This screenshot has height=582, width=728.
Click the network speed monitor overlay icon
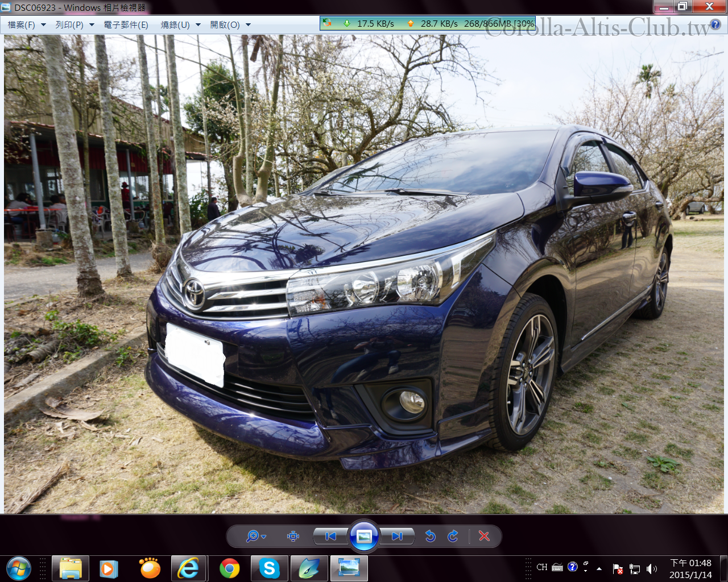[327, 23]
